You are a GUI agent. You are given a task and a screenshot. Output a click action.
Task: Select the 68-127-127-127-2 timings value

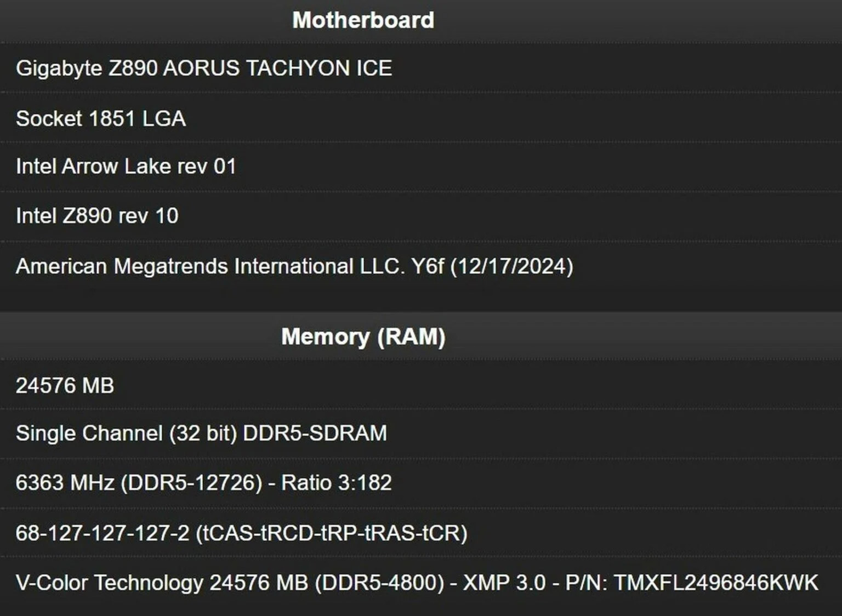pyautogui.click(x=103, y=533)
